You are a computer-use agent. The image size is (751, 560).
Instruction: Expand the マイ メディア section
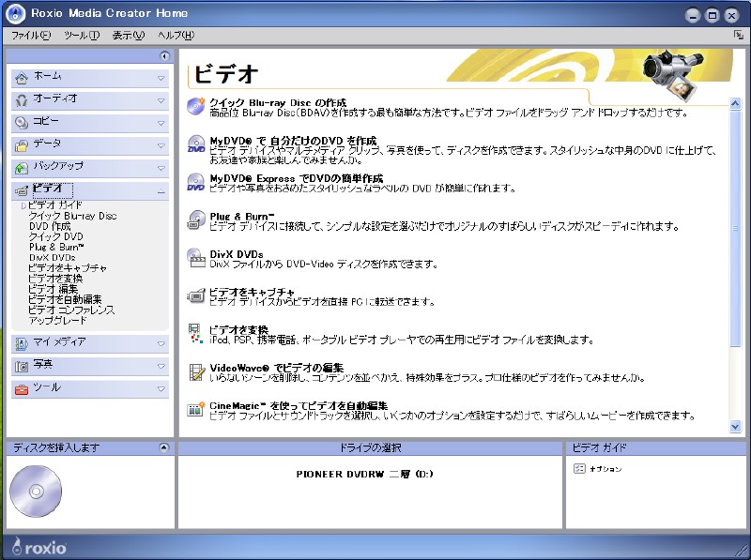point(161,343)
